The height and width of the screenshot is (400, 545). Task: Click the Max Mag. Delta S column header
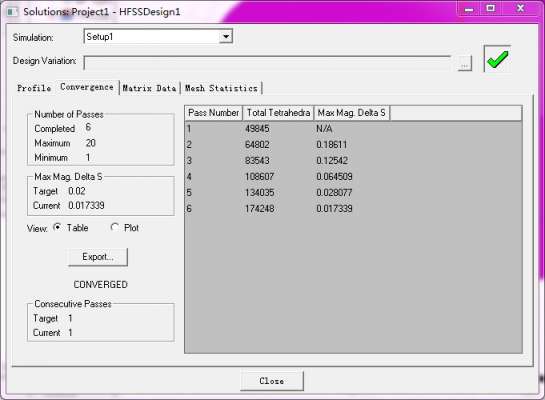(x=352, y=113)
